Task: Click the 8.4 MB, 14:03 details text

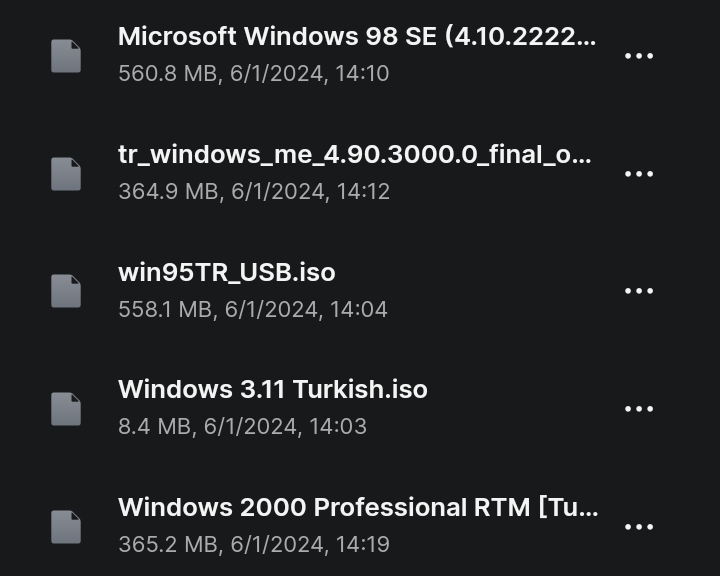Action: point(242,427)
